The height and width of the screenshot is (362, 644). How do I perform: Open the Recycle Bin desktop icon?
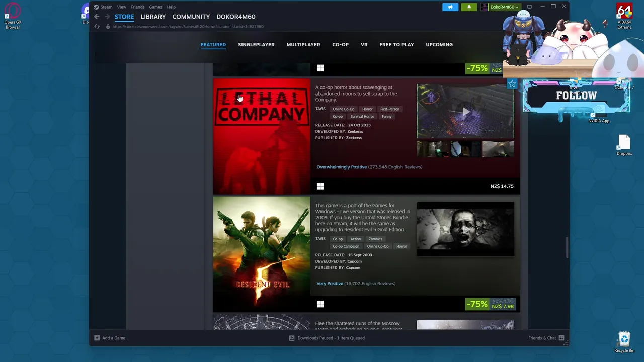pyautogui.click(x=624, y=342)
